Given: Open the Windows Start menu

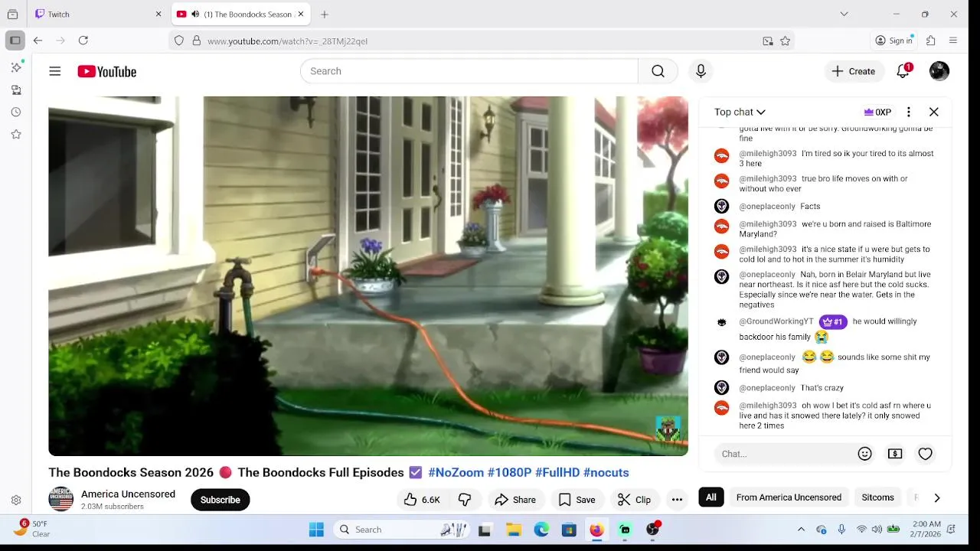Looking at the screenshot, I should pos(316,530).
